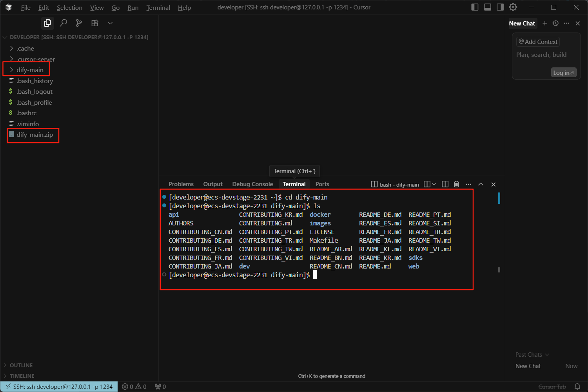Screen dimensions: 588x392
Task: Toggle the primary sidebar layout icon
Action: click(x=475, y=7)
